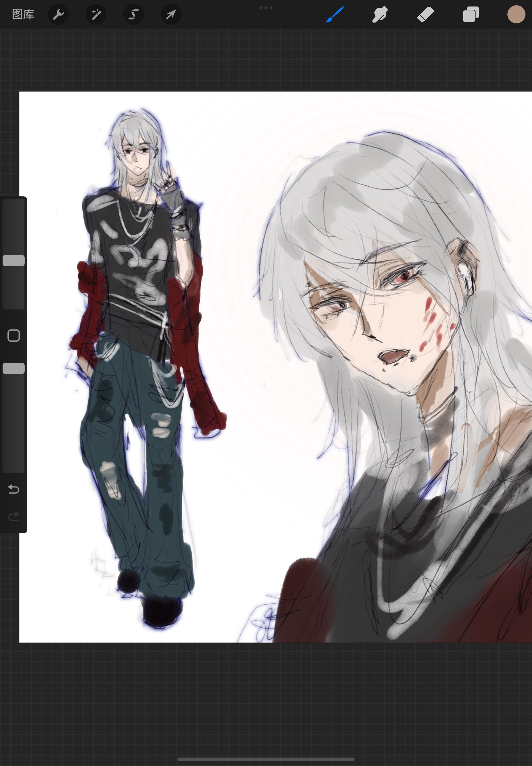This screenshot has width=532, height=766.
Task: Select the Eraser tool
Action: (425, 14)
